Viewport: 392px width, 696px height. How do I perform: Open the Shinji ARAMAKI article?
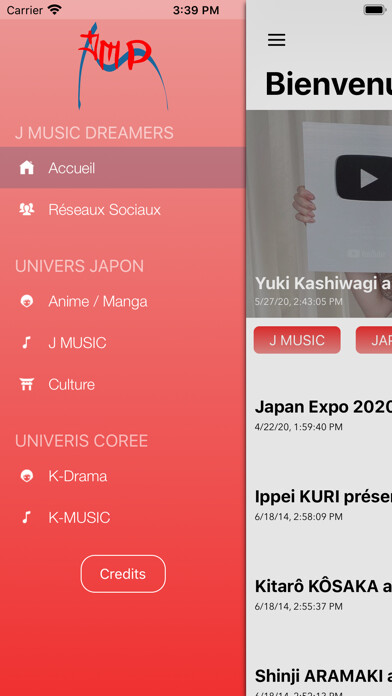tap(323, 676)
